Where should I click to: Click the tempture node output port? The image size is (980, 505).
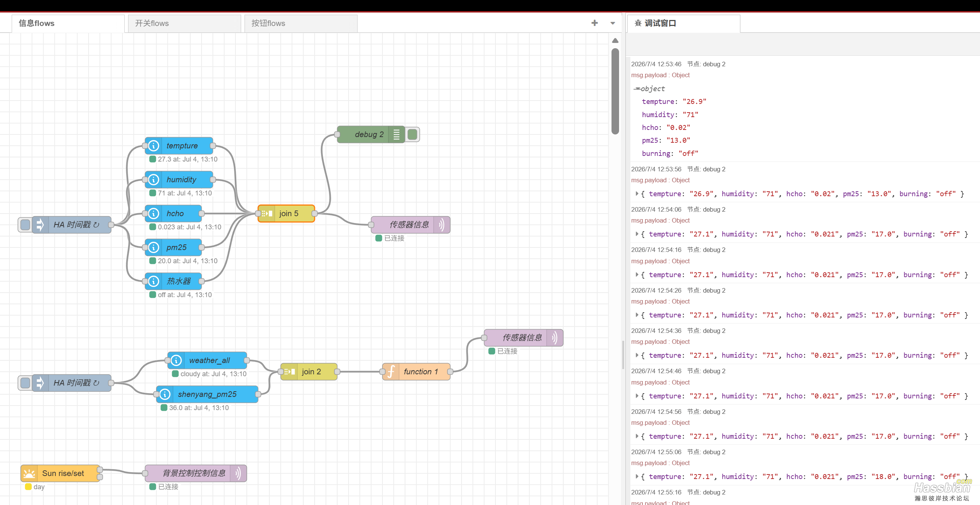(x=213, y=146)
